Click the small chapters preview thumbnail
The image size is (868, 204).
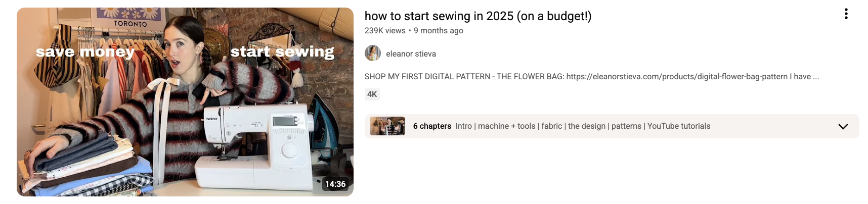[387, 126]
